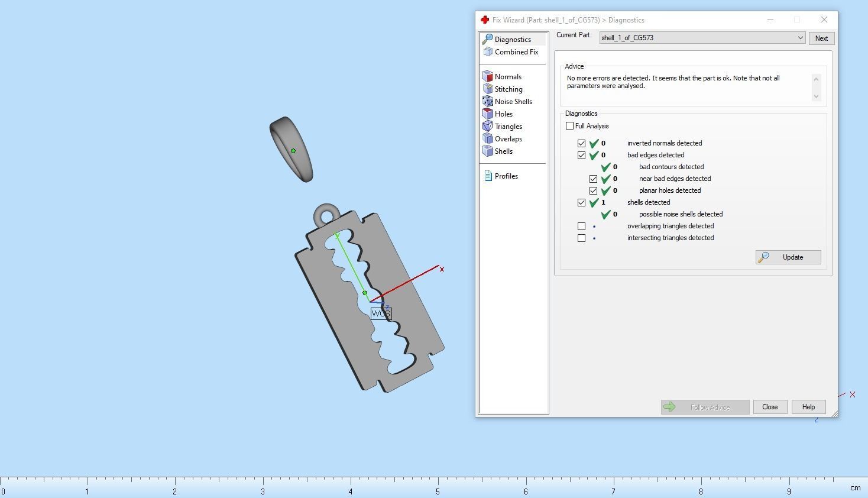Click the Stitching cube icon

pyautogui.click(x=488, y=89)
